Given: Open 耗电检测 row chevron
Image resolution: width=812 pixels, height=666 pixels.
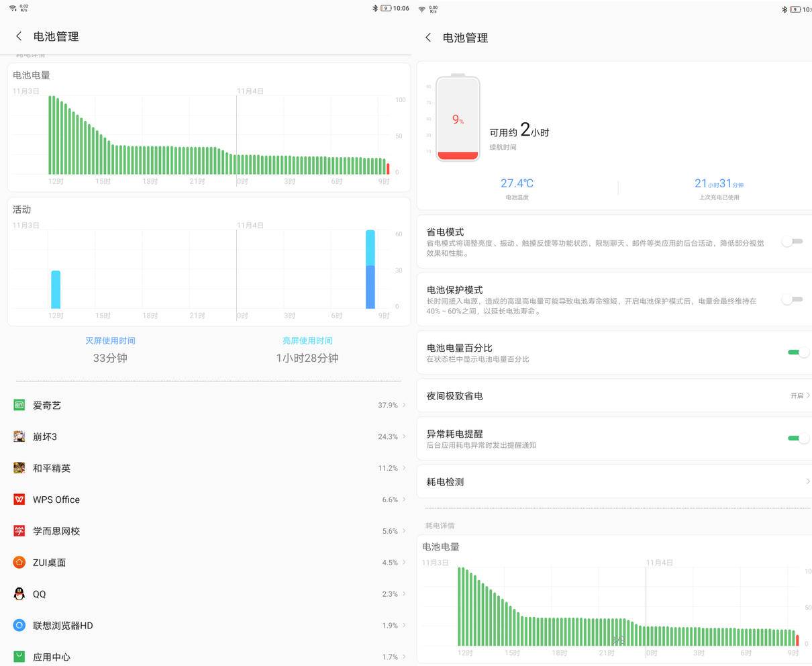Looking at the screenshot, I should point(808,481).
